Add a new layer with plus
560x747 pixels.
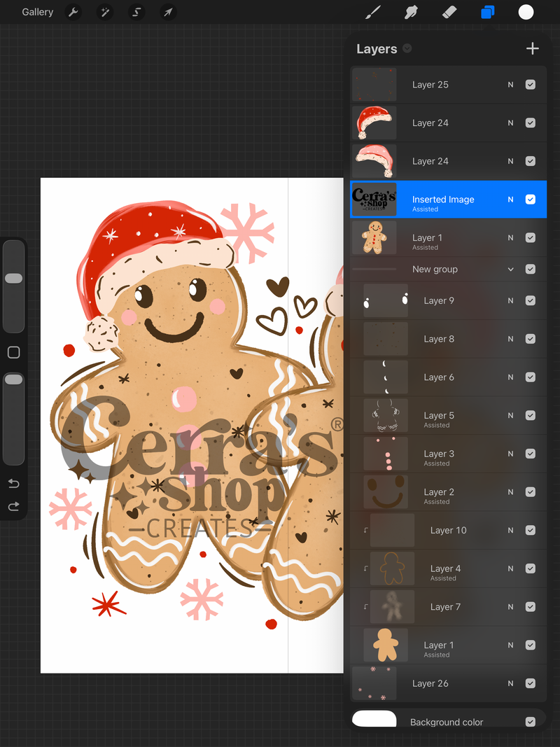(533, 48)
